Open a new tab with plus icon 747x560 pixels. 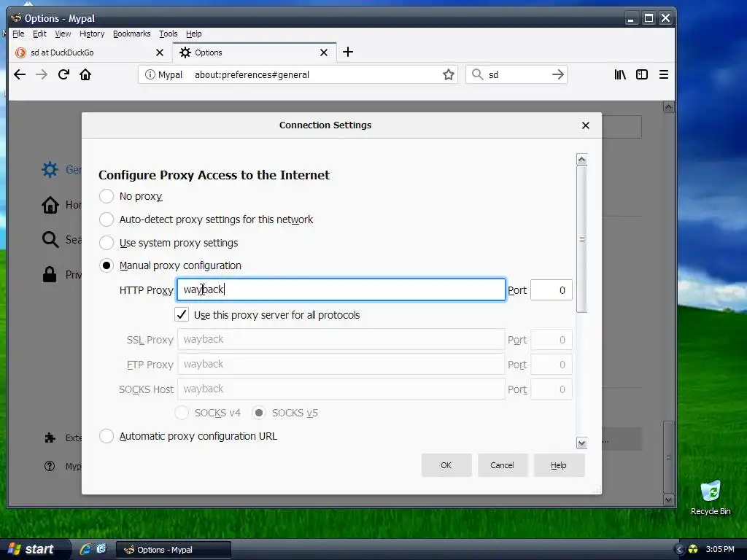coord(348,52)
